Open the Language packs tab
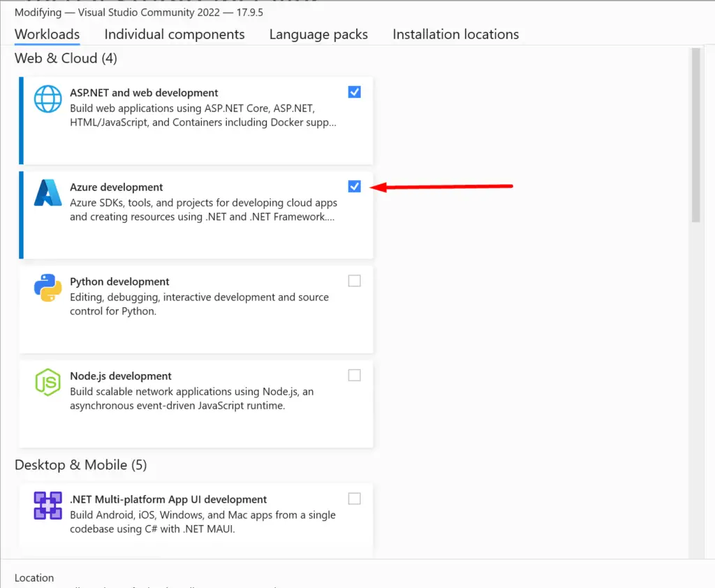Image resolution: width=715 pixels, height=588 pixels. click(318, 34)
